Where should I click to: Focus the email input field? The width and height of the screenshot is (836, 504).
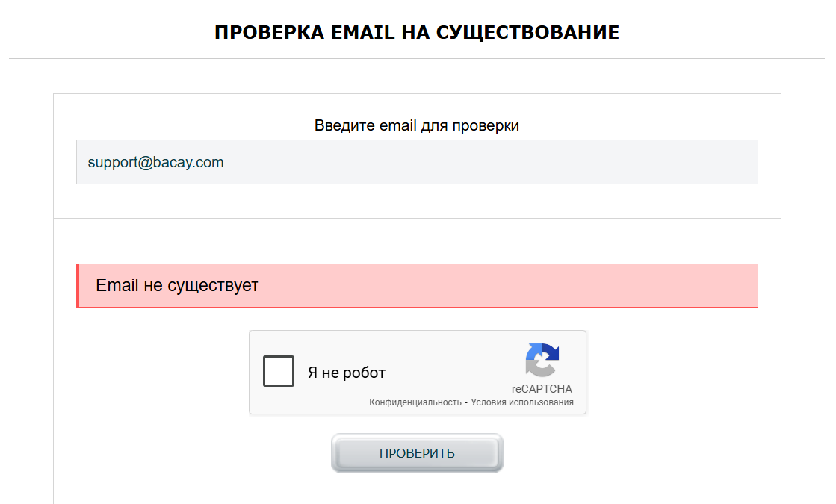tap(417, 162)
